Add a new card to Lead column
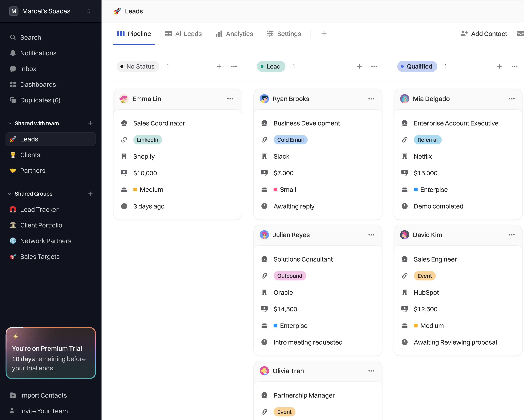Screen dimensions: 524x420 pos(359,66)
